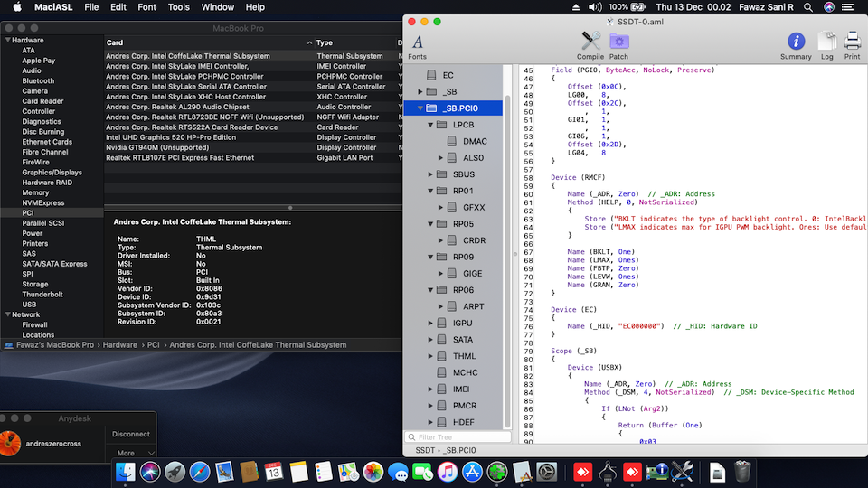
Task: Open Finder from the Dock
Action: 127,471
